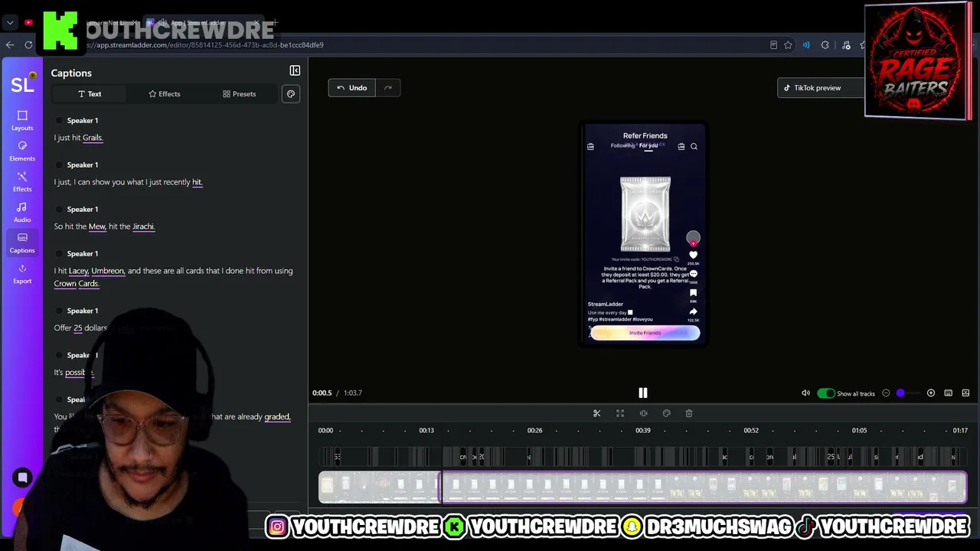Click the keyboard shortcuts icon beside the zoom controls

tap(948, 393)
